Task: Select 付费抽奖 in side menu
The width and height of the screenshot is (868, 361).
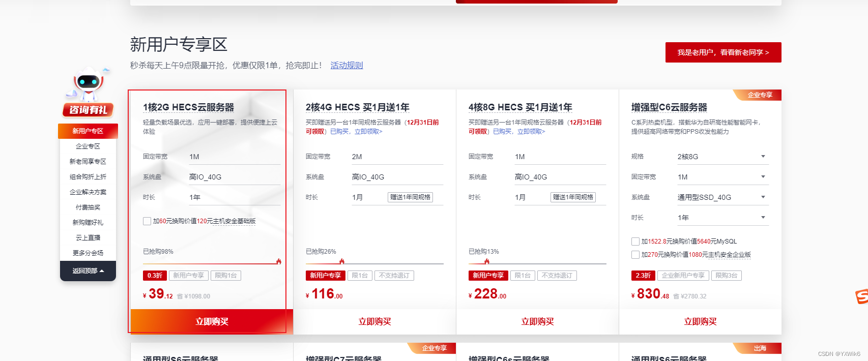Action: tap(88, 207)
